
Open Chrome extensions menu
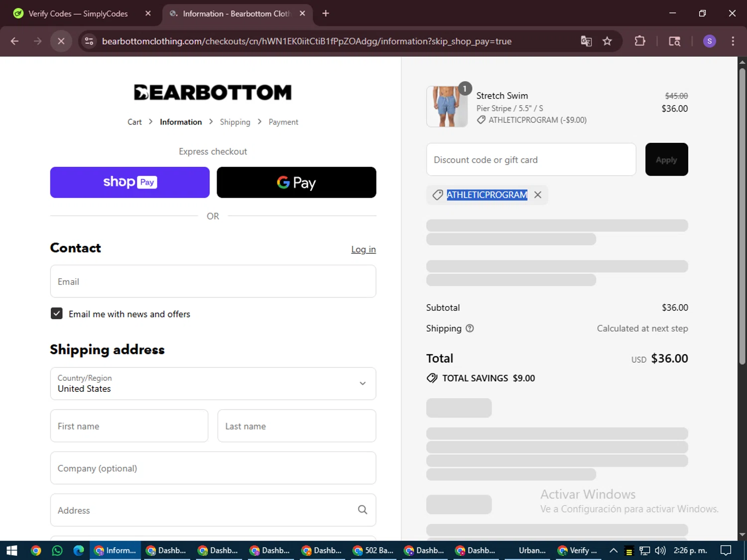tap(640, 41)
